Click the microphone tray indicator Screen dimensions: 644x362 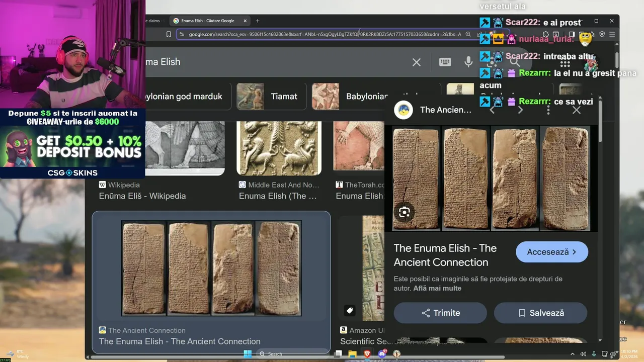[x=594, y=354]
